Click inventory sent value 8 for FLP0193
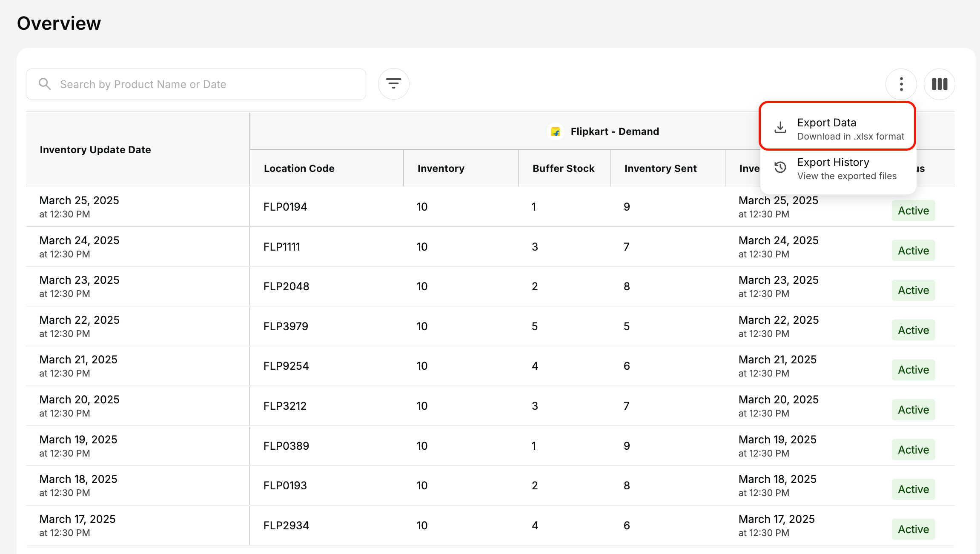This screenshot has width=980, height=554. (x=627, y=485)
